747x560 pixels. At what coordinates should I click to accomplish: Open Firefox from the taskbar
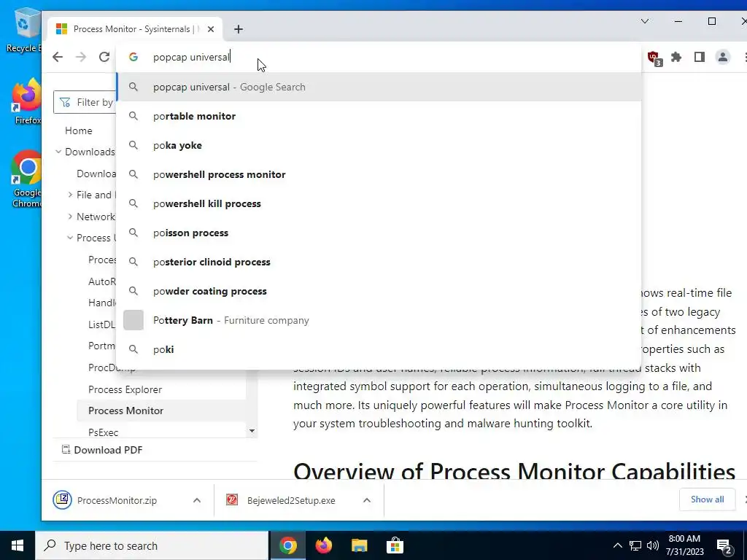coord(323,545)
